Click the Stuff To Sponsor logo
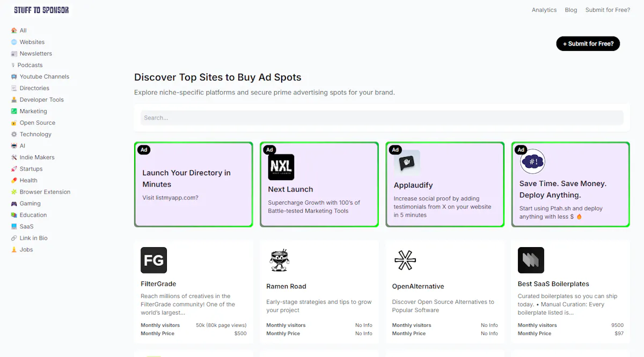 [41, 10]
